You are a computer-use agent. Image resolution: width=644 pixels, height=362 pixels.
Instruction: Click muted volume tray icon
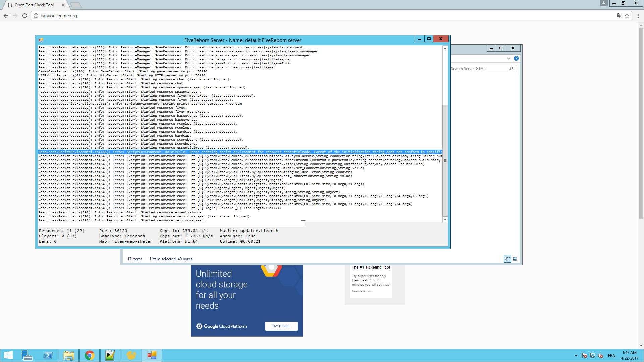click(x=600, y=356)
